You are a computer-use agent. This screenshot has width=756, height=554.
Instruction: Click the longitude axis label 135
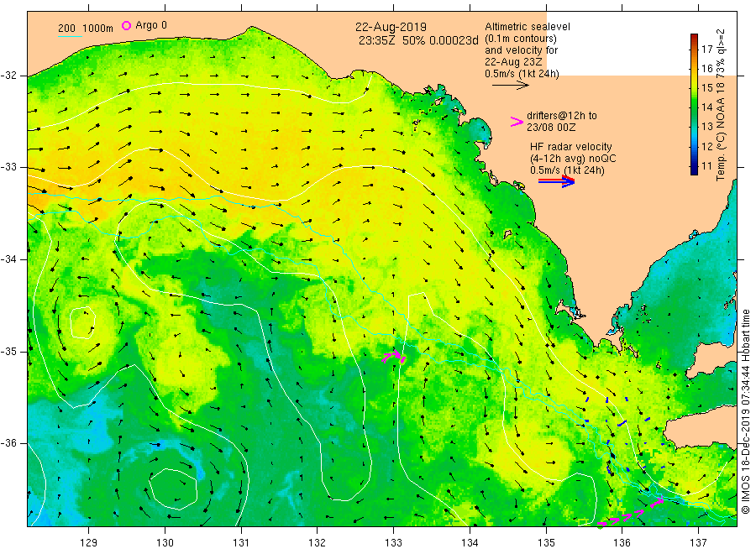coord(546,543)
